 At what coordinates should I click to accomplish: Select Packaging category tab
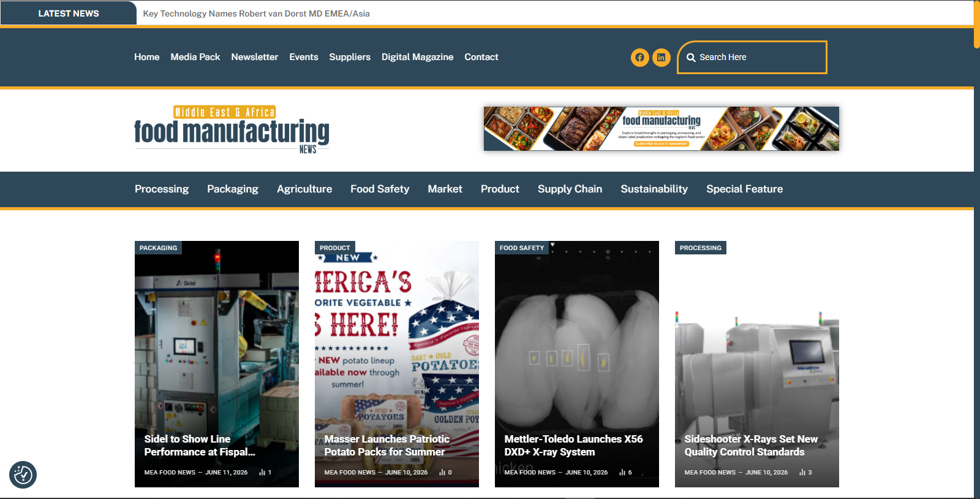tap(233, 189)
